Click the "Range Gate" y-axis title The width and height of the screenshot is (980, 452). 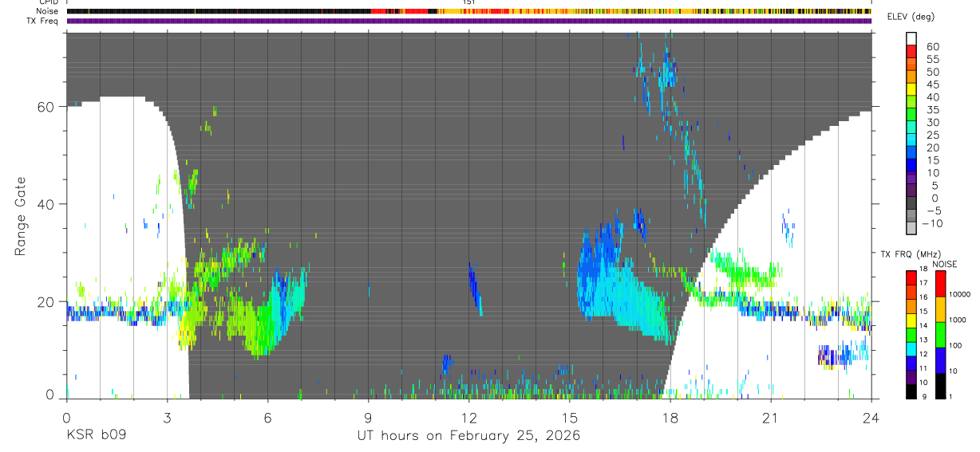(x=20, y=215)
